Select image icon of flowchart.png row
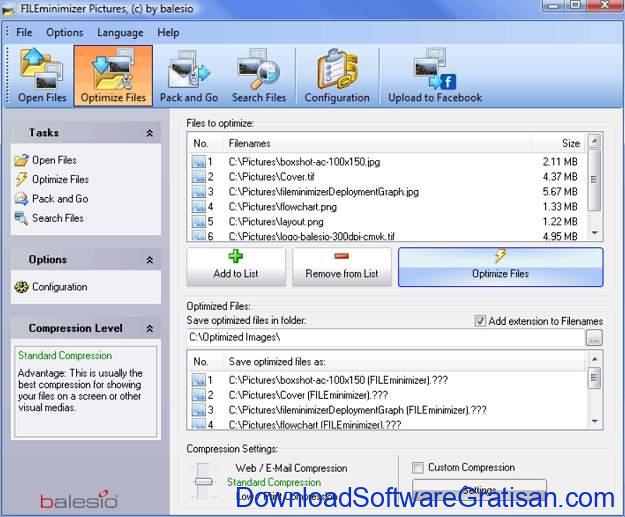 pos(199,206)
